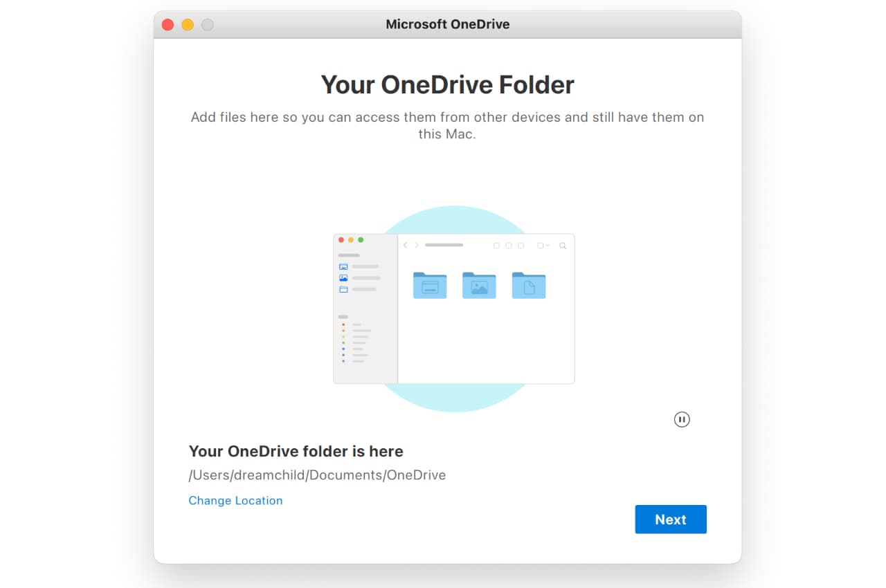Click the illustrated folder with picture icon
This screenshot has height=588, width=886.
479,285
